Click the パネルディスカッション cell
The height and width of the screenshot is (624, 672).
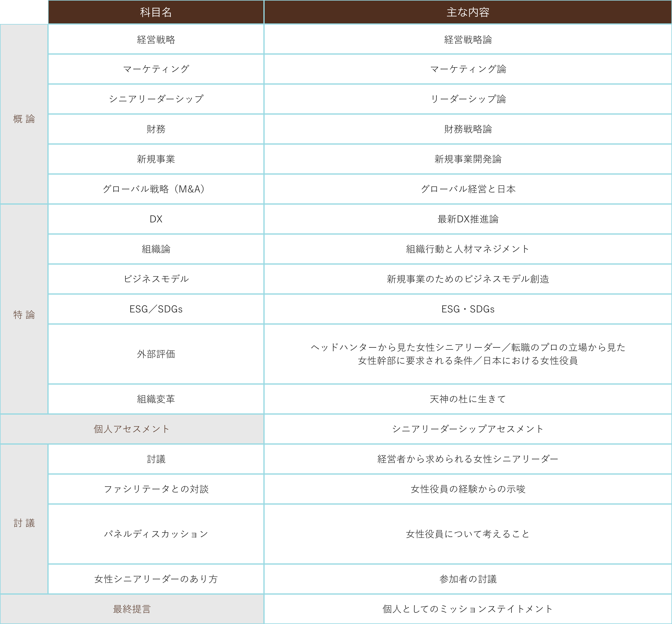(156, 534)
